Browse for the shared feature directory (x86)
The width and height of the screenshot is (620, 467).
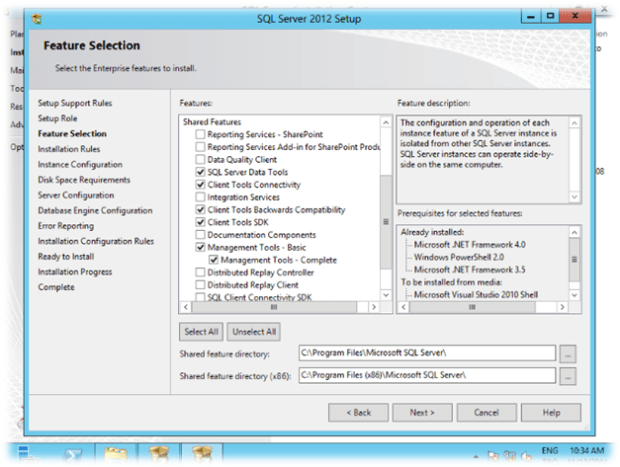tap(568, 376)
